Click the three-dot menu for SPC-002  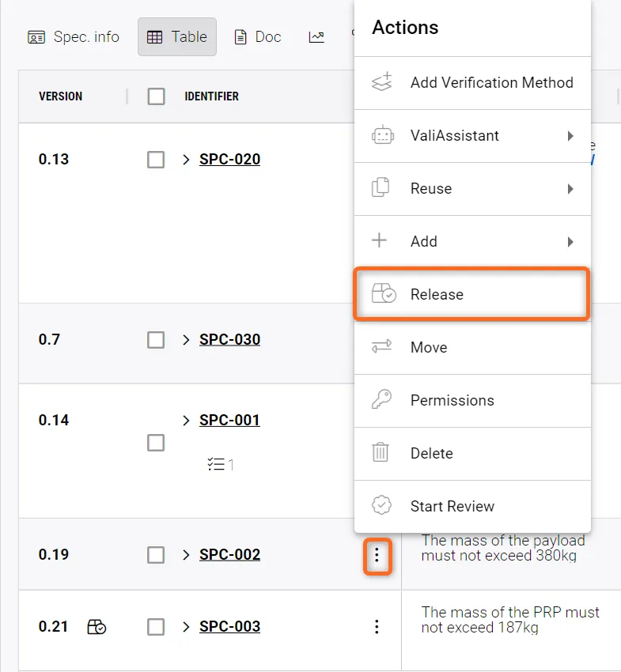[x=377, y=556]
